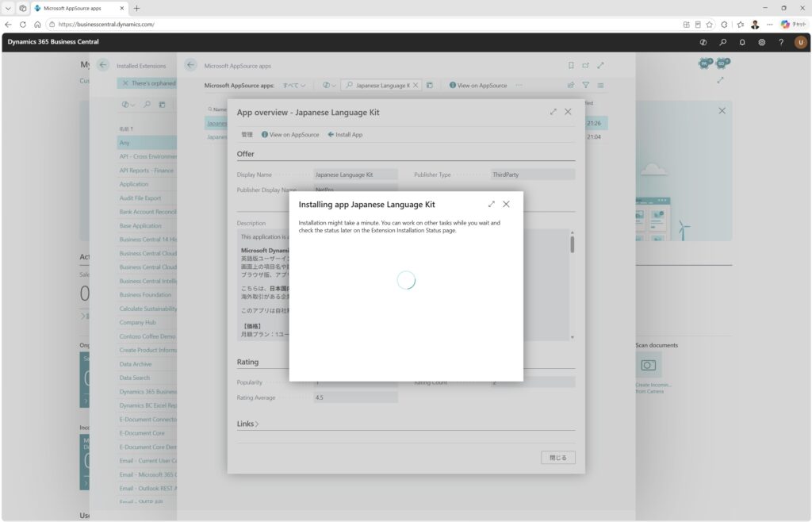Click Dynamics 365 Business Central title
Image resolution: width=812 pixels, height=522 pixels.
[x=53, y=42]
